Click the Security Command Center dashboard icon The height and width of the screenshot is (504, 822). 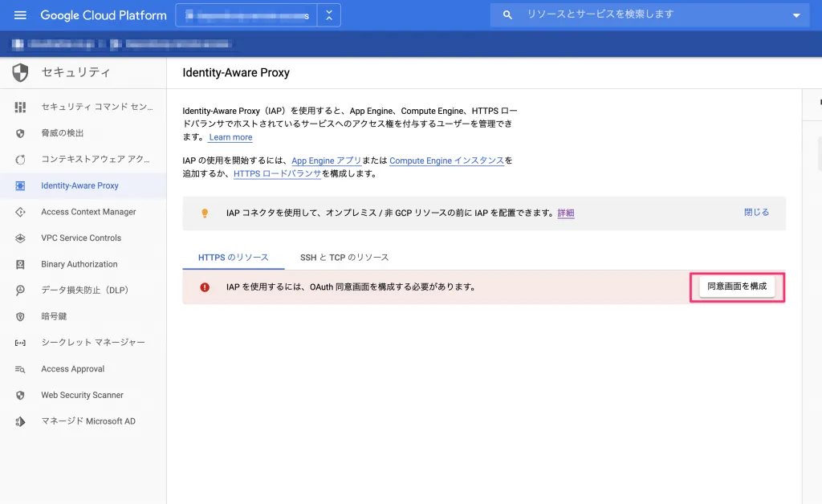21,107
